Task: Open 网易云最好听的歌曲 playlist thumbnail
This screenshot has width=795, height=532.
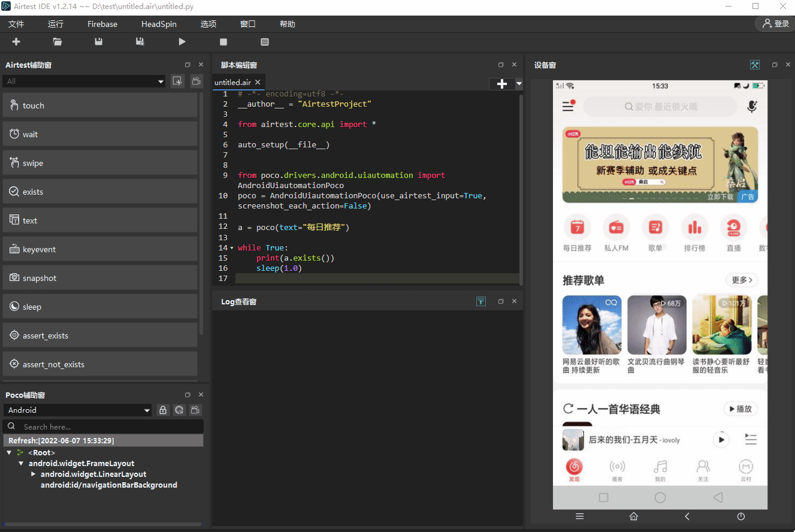Action: click(592, 325)
